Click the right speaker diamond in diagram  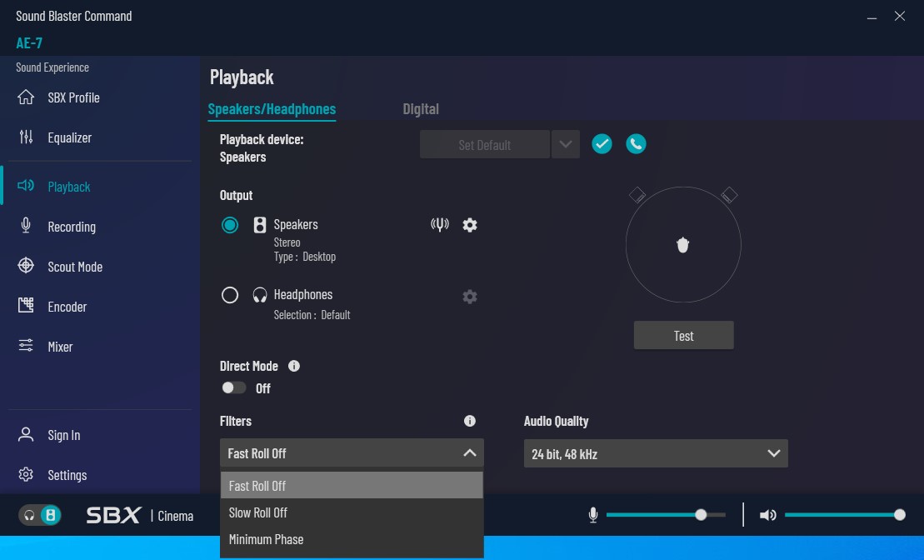[x=730, y=194]
